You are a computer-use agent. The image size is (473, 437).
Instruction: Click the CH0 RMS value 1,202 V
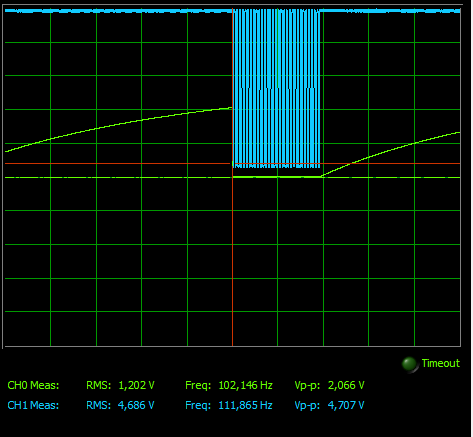point(136,385)
